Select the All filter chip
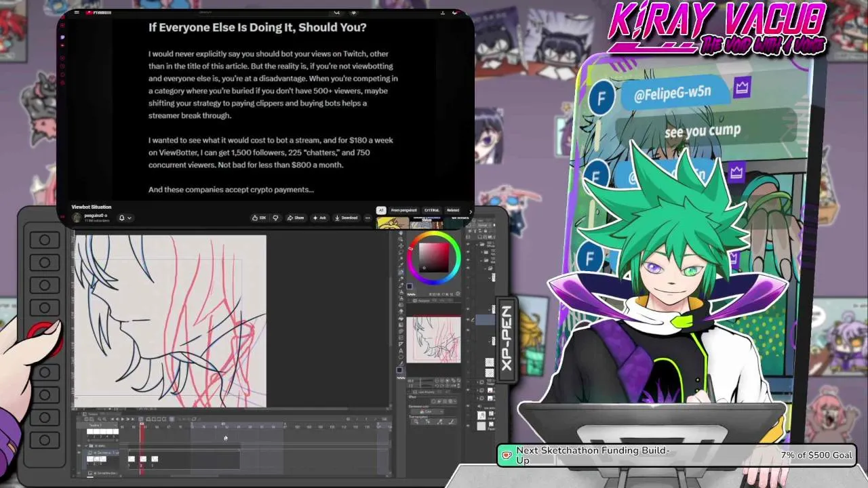The width and height of the screenshot is (868, 488). [381, 210]
